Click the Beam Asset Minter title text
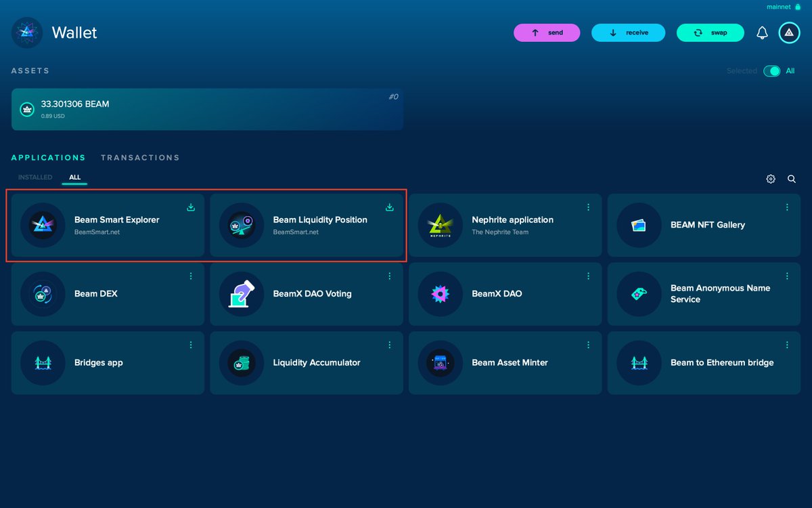 pos(510,363)
